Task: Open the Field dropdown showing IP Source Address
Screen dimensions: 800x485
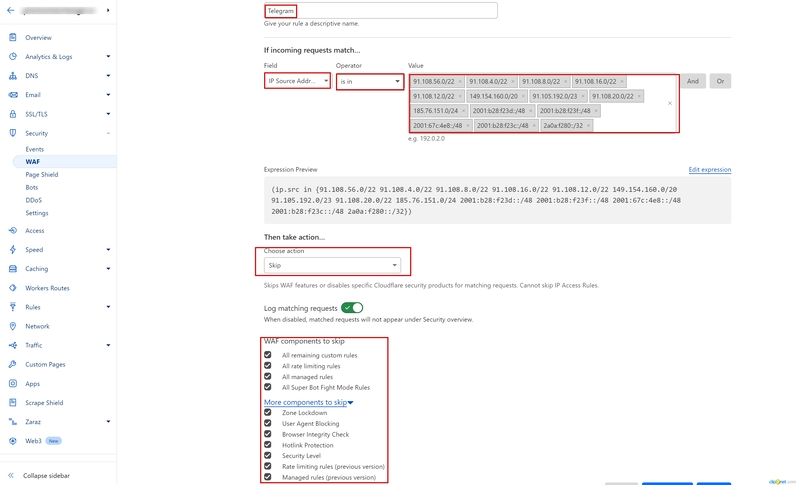Action: click(297, 81)
